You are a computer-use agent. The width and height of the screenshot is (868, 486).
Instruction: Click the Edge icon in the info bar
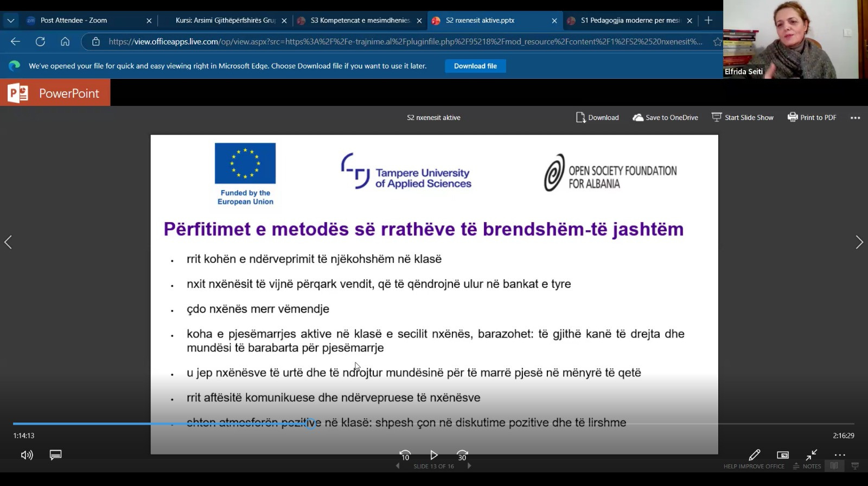[15, 66]
